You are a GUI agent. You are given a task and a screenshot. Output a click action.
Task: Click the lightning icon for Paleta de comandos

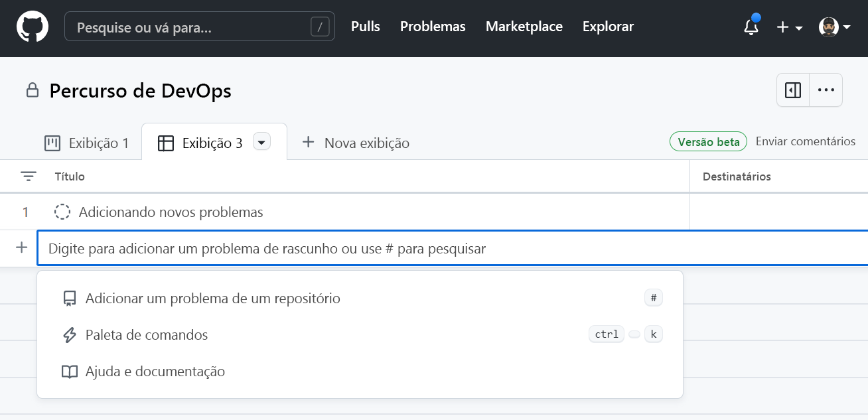[x=69, y=334]
